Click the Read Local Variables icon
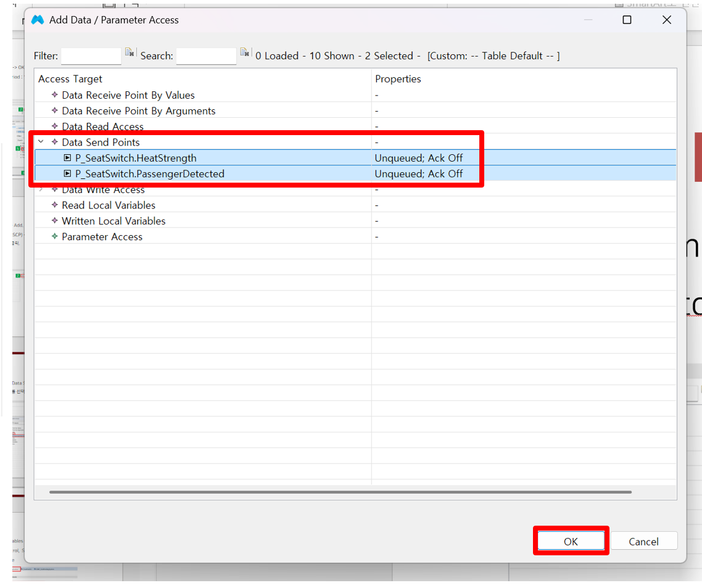The width and height of the screenshot is (702, 588). click(55, 205)
